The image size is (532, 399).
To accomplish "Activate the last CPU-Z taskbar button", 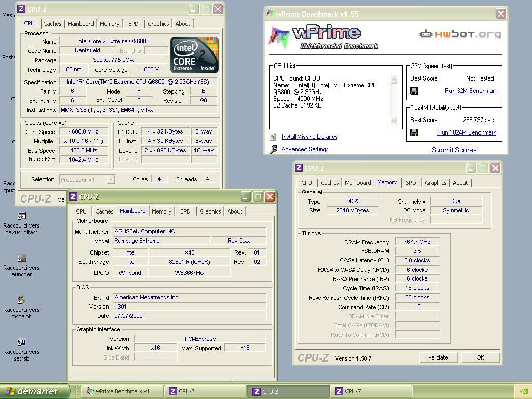I will coord(372,391).
